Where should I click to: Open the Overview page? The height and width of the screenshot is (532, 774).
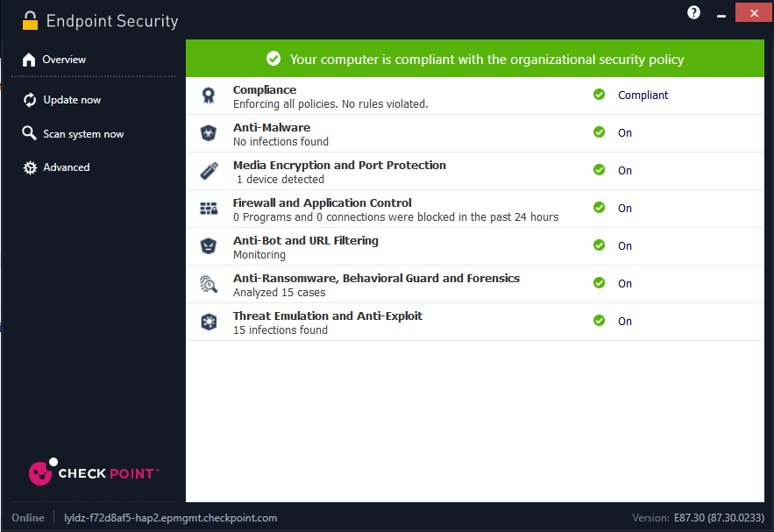tap(64, 60)
